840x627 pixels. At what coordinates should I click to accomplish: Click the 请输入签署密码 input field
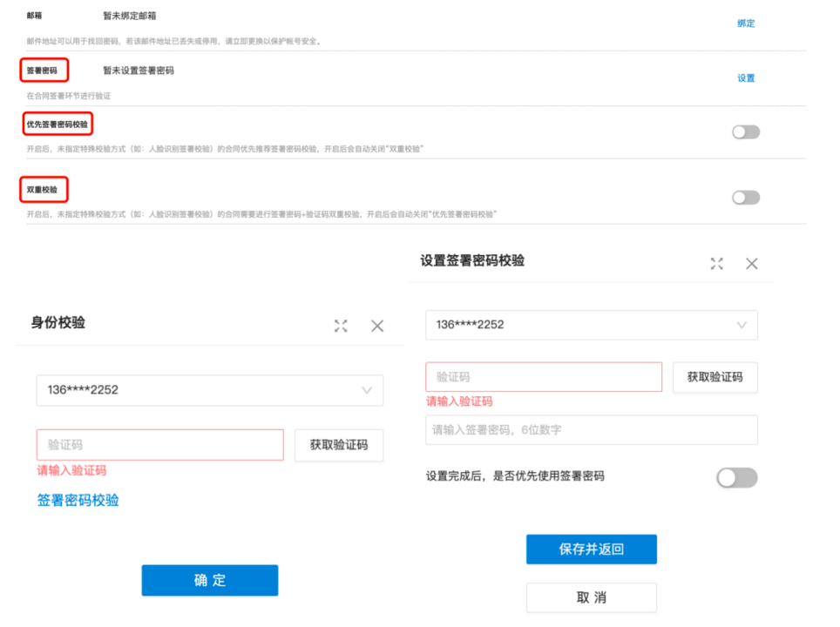point(591,429)
